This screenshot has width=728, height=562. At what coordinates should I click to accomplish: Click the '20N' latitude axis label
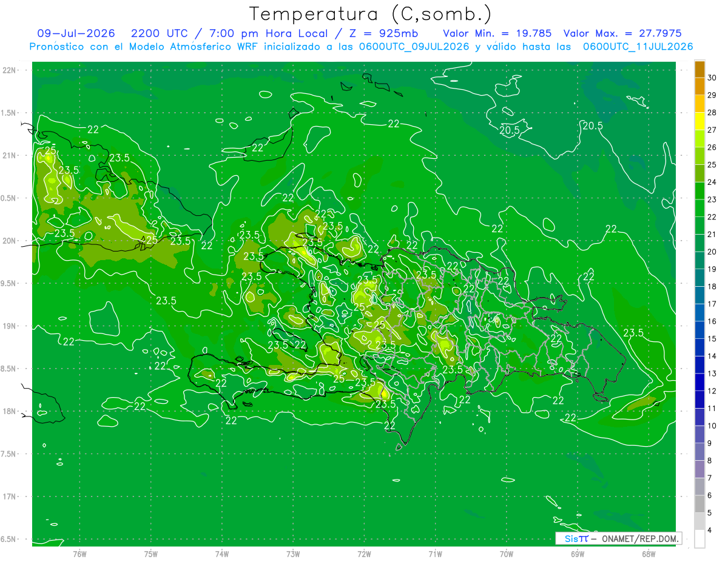click(9, 241)
